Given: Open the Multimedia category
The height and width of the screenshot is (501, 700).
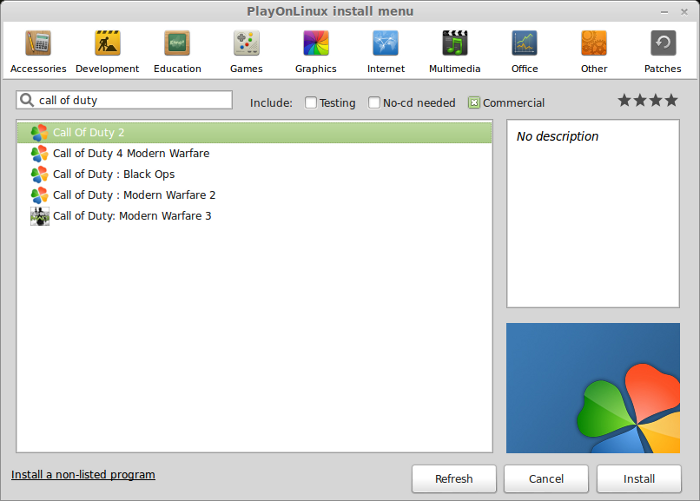Looking at the screenshot, I should point(454,51).
